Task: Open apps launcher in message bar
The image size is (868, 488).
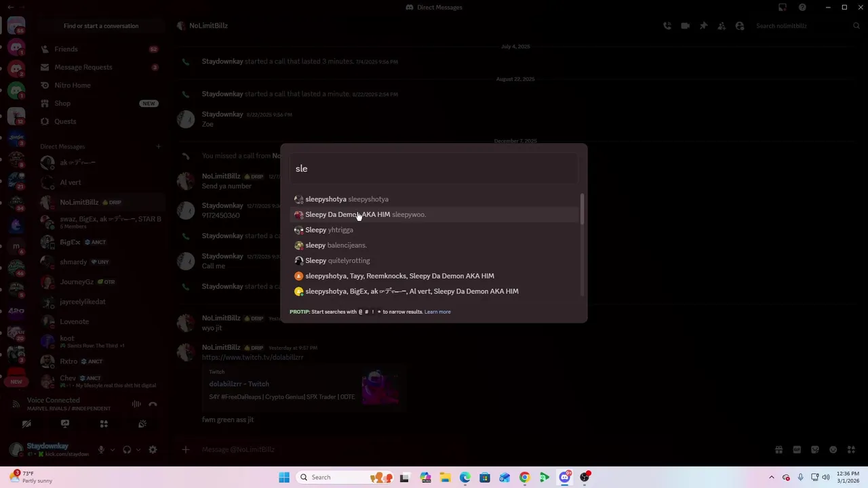Action: [x=851, y=449]
